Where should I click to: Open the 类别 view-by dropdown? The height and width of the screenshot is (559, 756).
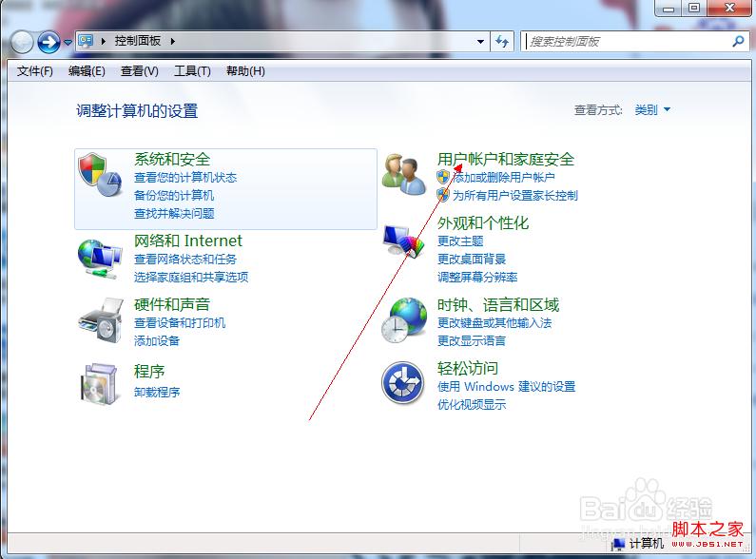(652, 110)
